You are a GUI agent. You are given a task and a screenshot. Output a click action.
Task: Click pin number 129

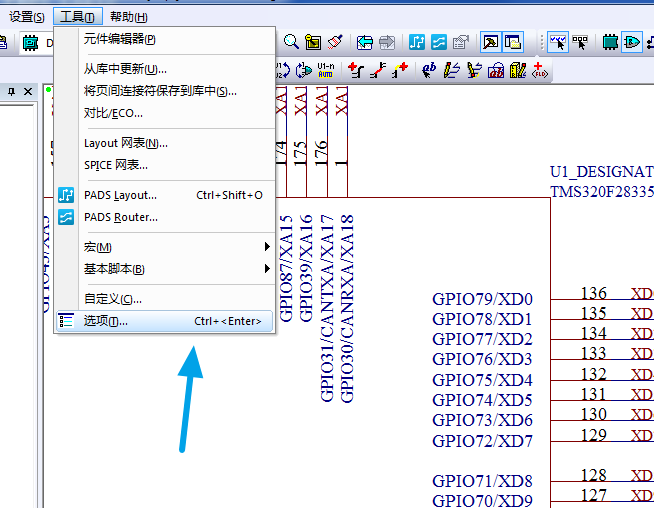[594, 435]
